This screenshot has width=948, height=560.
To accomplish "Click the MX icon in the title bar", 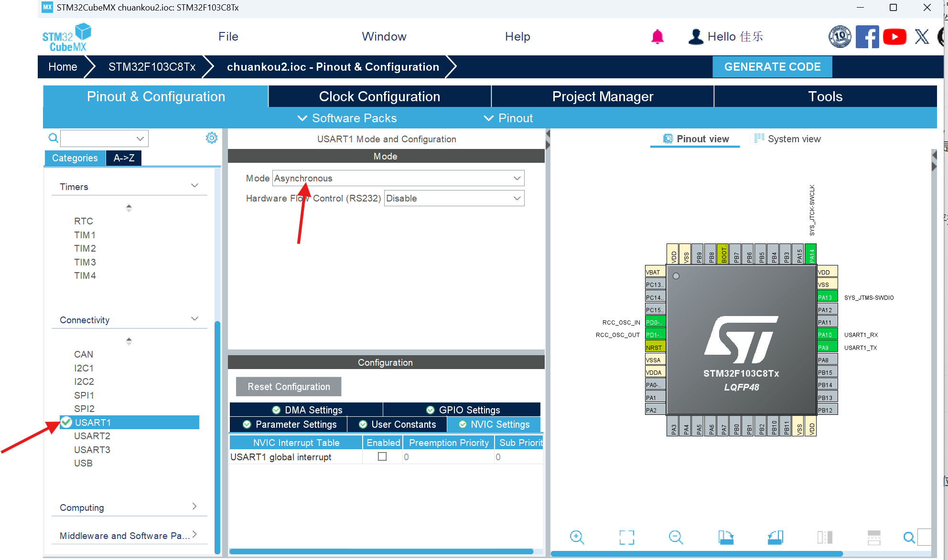I will (x=47, y=7).
